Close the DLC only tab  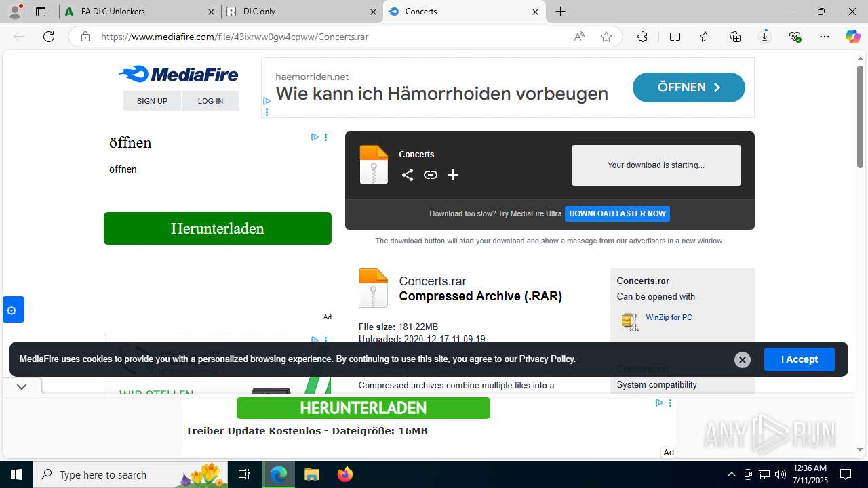[374, 12]
